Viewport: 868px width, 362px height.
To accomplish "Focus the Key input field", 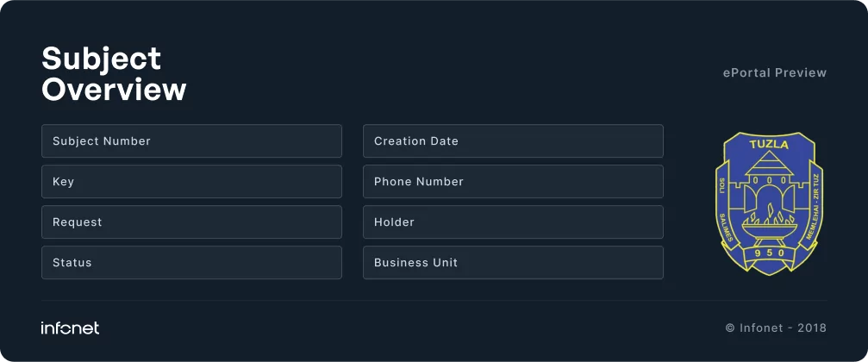I will (191, 182).
